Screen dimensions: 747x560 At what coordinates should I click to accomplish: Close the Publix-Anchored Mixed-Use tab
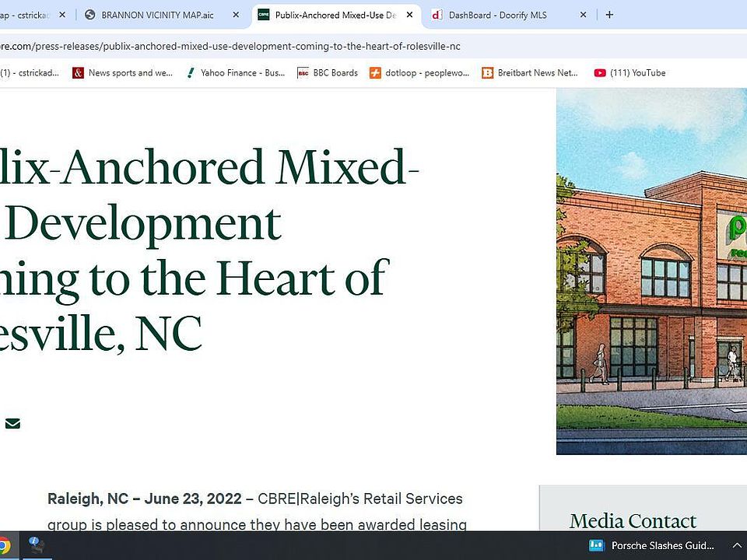(x=409, y=15)
